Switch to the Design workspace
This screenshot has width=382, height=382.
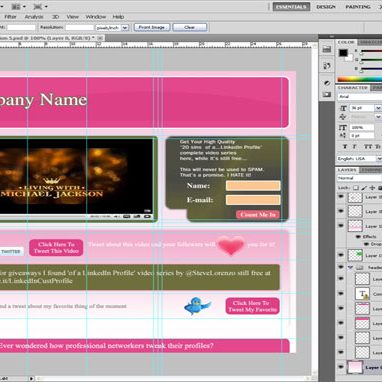tap(326, 7)
